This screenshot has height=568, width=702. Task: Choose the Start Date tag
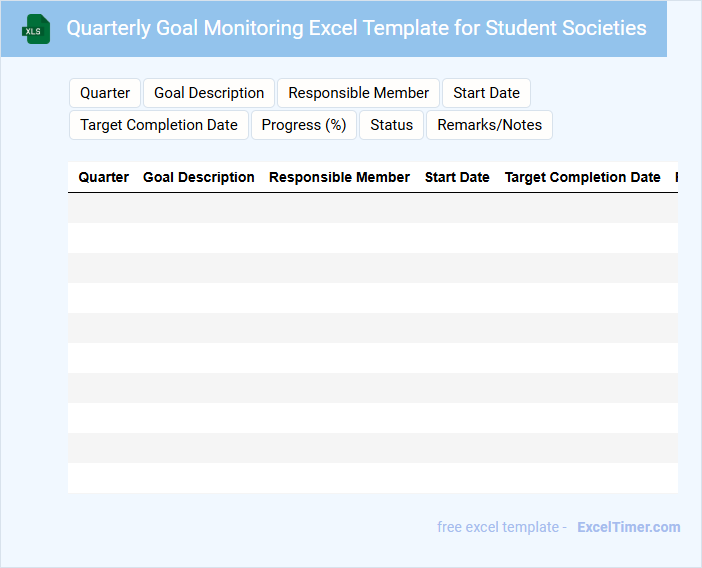[x=486, y=93]
